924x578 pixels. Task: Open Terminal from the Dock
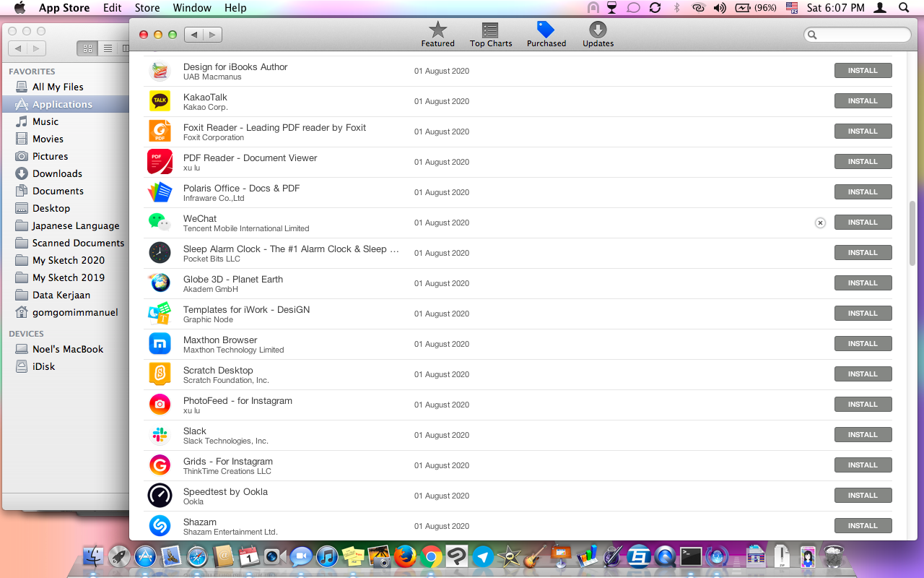pyautogui.click(x=691, y=556)
